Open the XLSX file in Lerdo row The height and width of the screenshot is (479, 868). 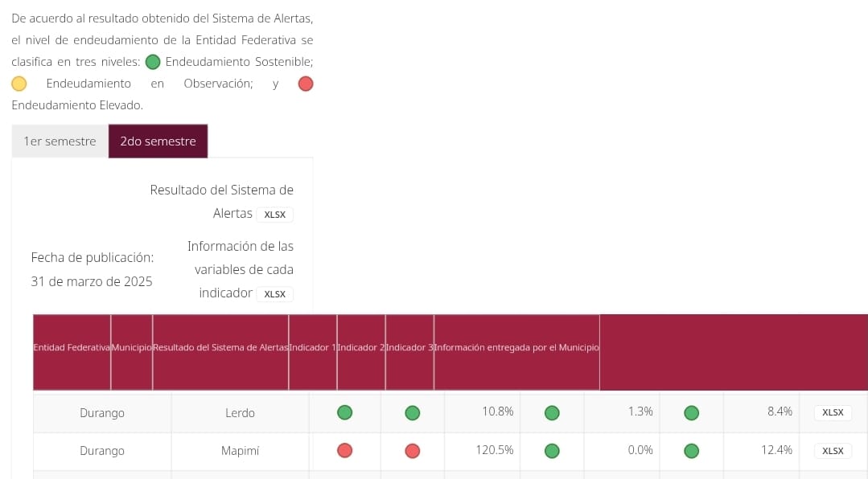click(833, 412)
